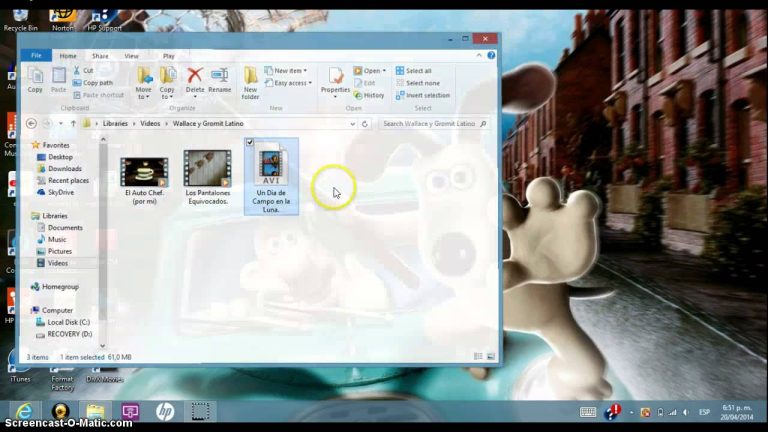Click the navigation pane scrollbar
Image resolution: width=768 pixels, height=432 pixels.
coord(103,230)
